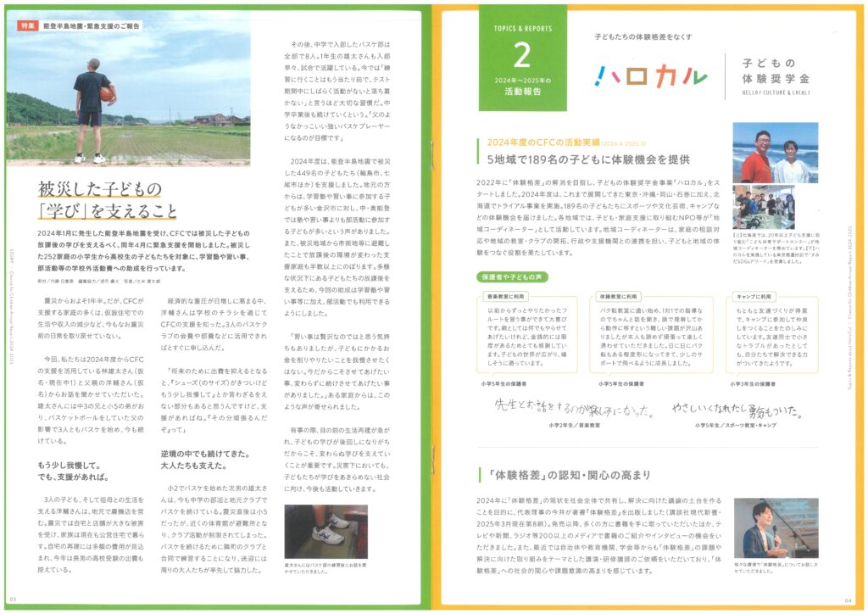This screenshot has width=868, height=614.
Task: Click the green TOPICS & REPORTS 2 box
Action: click(x=522, y=58)
